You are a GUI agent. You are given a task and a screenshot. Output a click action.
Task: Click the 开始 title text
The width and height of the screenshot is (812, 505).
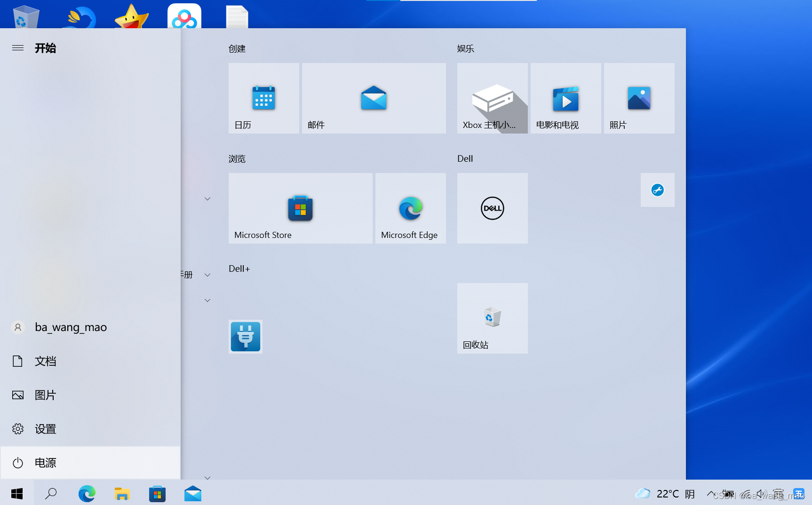pos(45,48)
